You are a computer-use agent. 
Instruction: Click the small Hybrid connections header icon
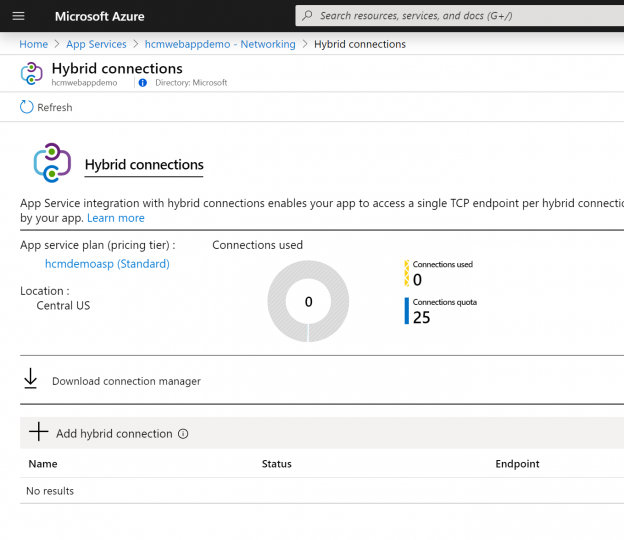pyautogui.click(x=31, y=74)
